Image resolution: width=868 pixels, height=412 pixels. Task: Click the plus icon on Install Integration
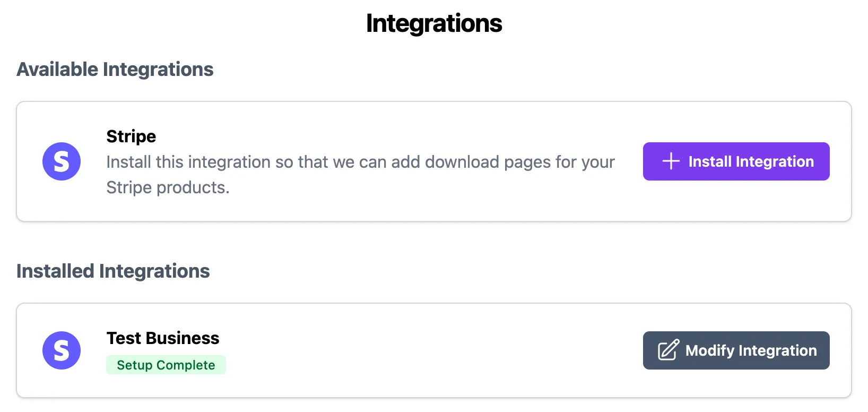[670, 161]
